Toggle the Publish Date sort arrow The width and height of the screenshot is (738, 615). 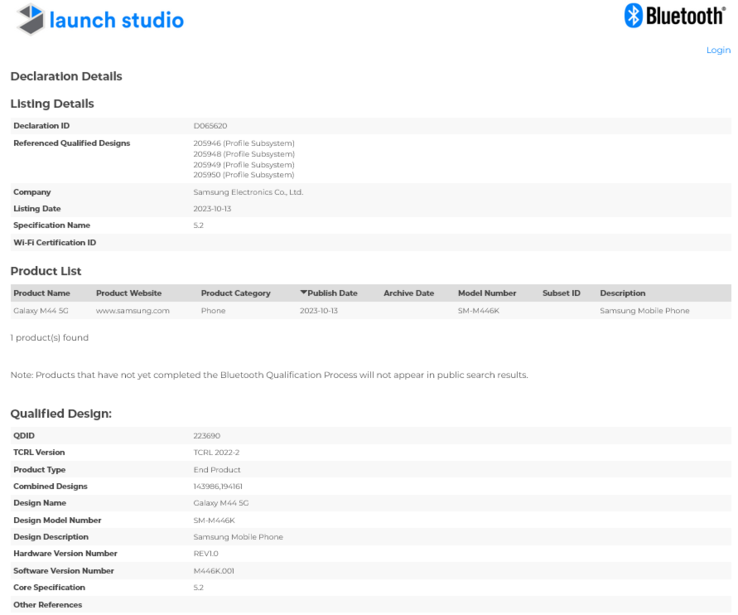point(304,293)
